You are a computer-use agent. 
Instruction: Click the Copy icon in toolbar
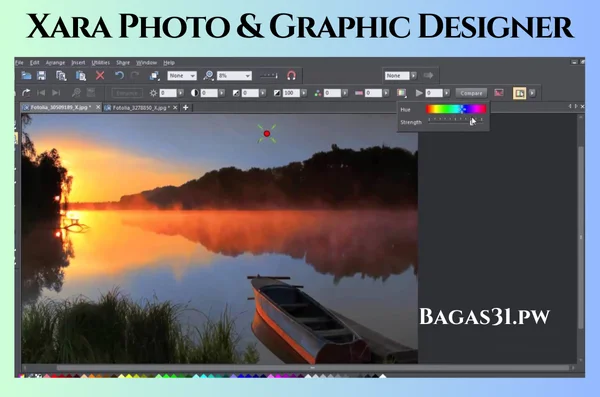tap(61, 76)
